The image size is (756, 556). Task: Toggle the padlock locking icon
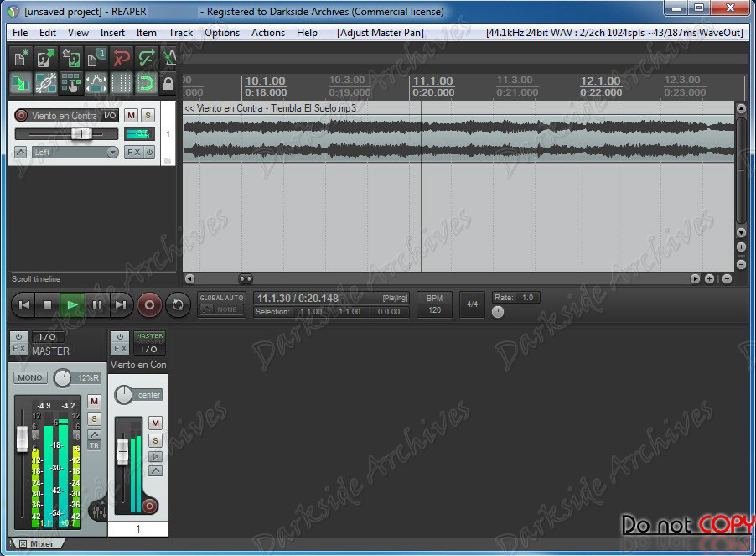tap(168, 83)
